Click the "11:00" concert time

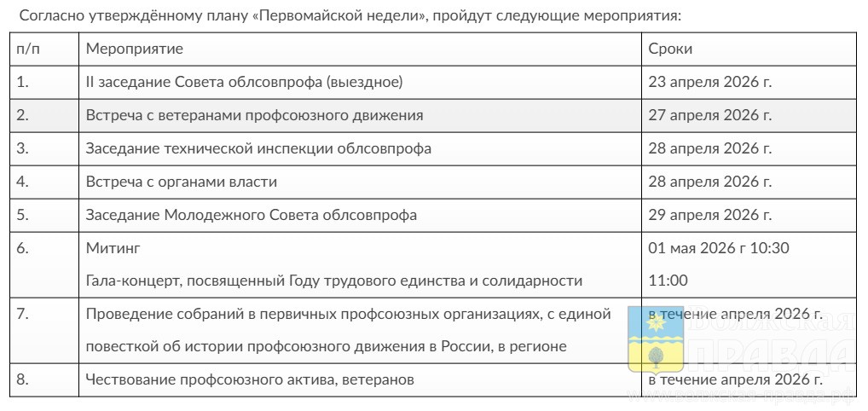click(x=668, y=281)
